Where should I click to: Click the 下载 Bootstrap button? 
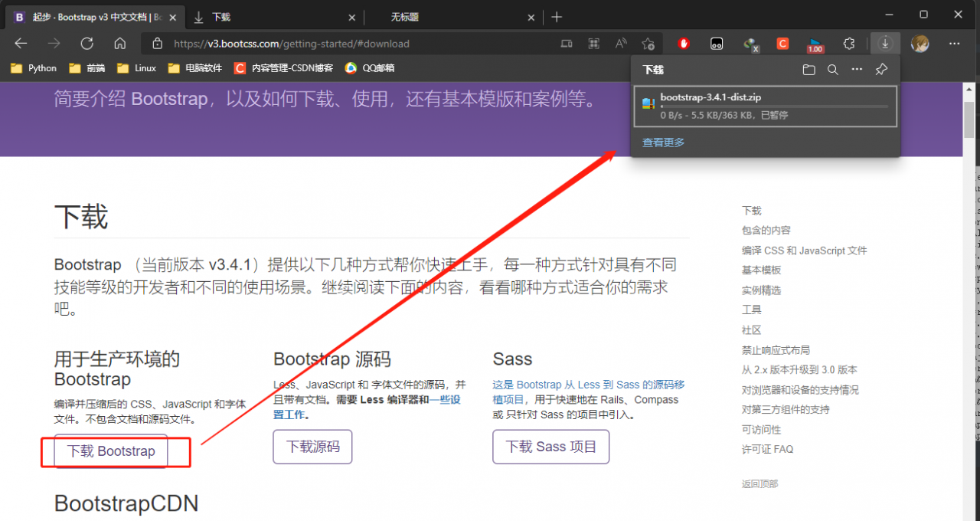click(111, 451)
